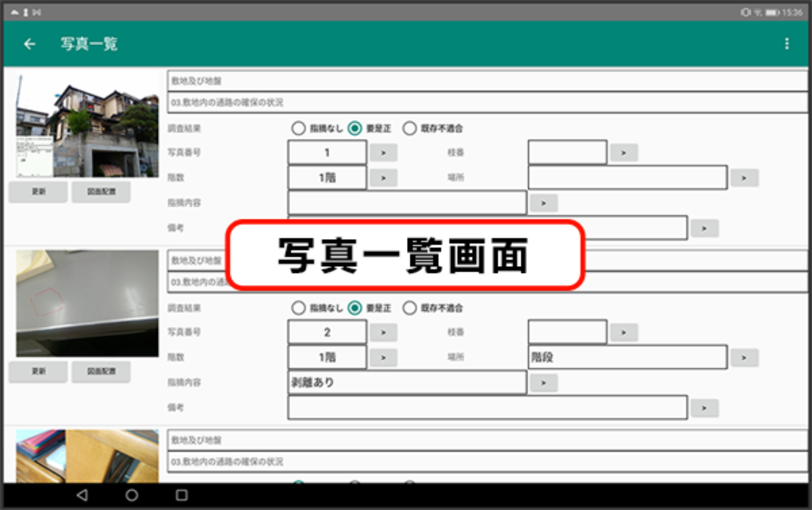Click empty 枝番 field for photo 2

click(568, 332)
